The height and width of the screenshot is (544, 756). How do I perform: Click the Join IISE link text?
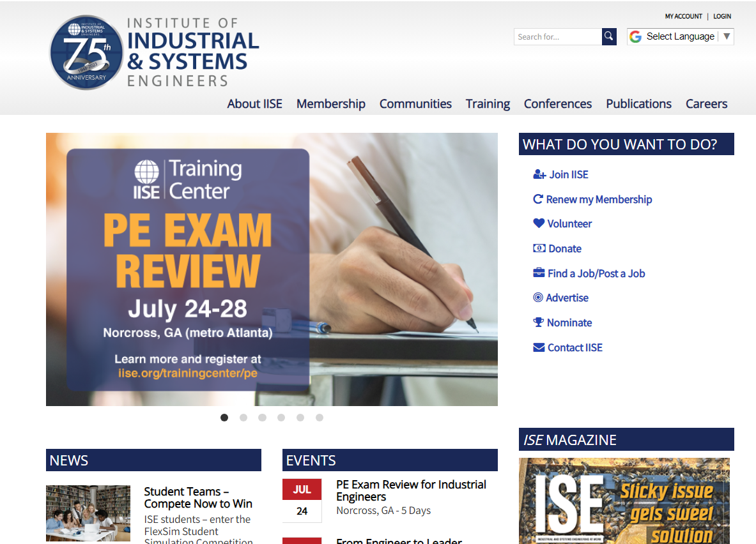pos(569,174)
